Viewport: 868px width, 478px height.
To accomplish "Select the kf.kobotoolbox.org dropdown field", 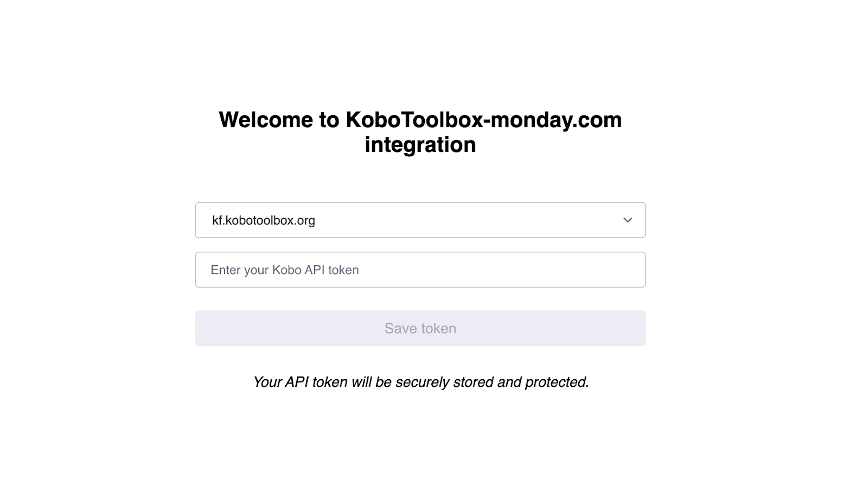I will 420,220.
